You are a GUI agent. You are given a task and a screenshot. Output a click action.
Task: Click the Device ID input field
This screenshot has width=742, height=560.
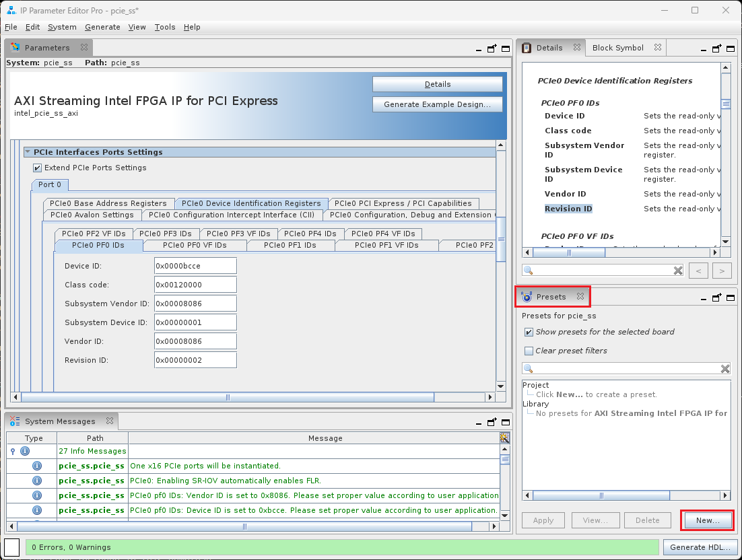pyautogui.click(x=195, y=266)
